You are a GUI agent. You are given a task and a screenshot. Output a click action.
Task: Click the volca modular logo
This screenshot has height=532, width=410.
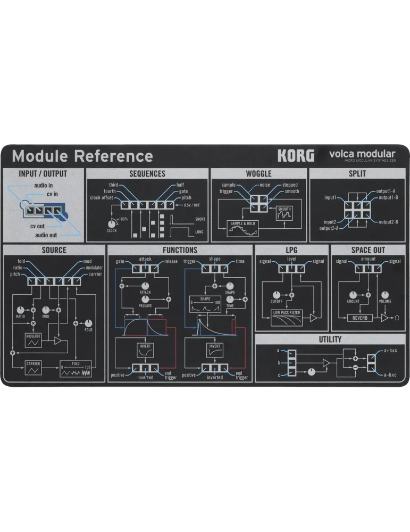point(362,155)
